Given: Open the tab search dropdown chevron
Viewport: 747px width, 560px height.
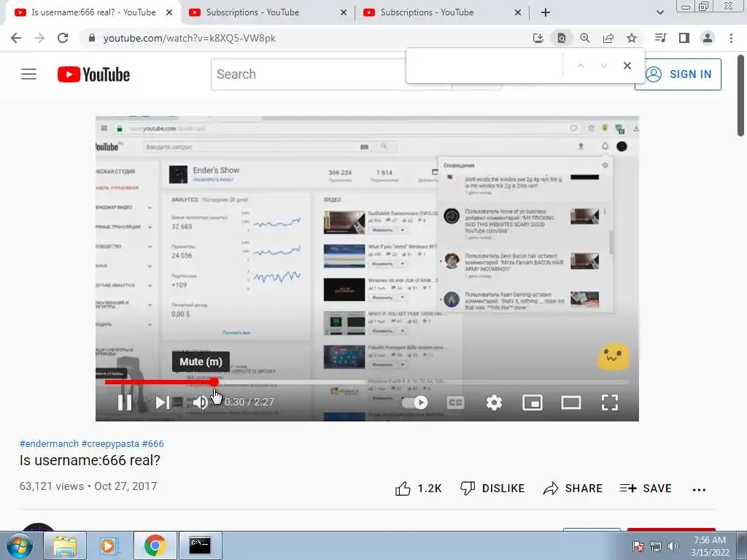Looking at the screenshot, I should [x=659, y=13].
